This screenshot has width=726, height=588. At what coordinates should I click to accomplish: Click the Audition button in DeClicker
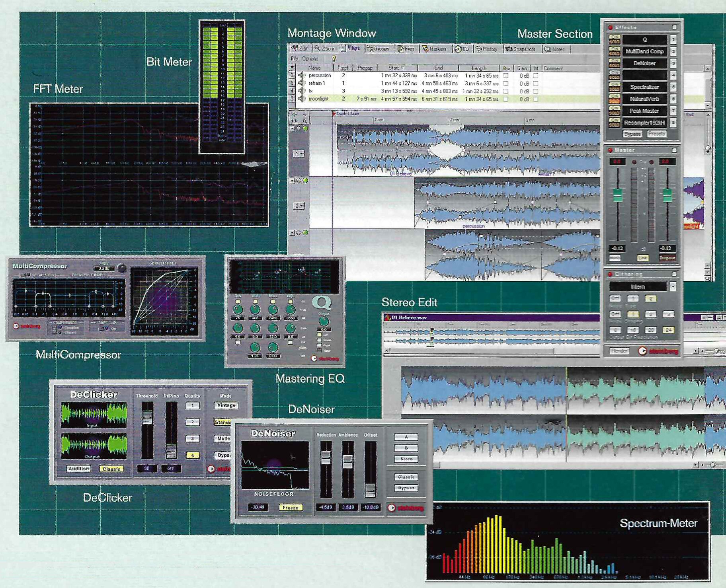click(78, 469)
